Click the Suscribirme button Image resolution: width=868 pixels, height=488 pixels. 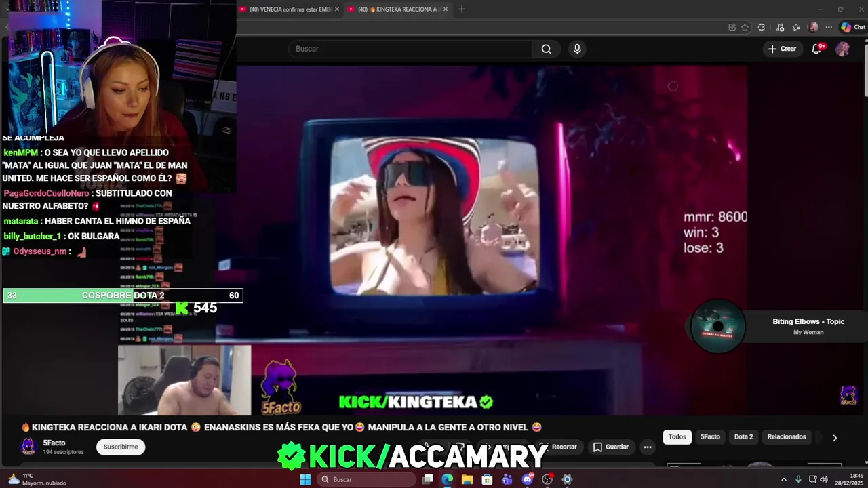(121, 447)
